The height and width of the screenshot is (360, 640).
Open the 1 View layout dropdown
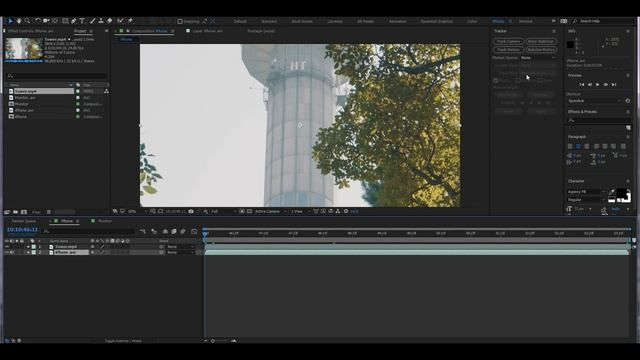pyautogui.click(x=300, y=211)
